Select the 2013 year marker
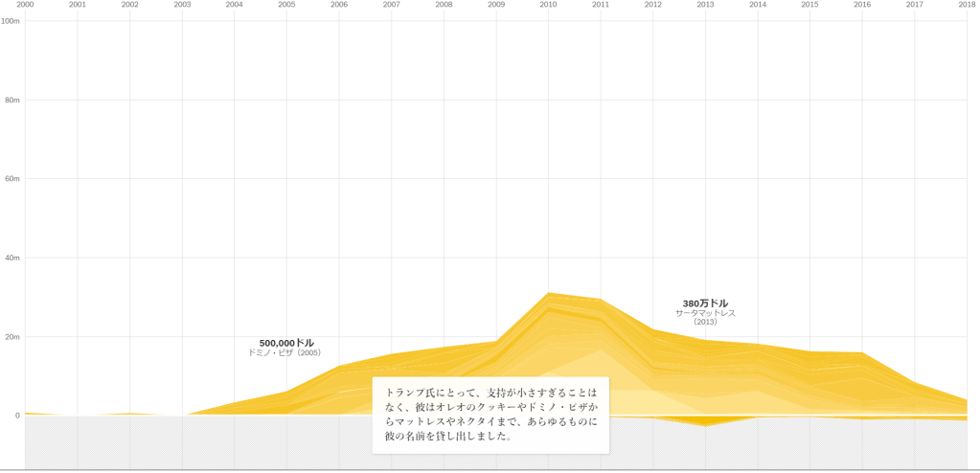980x473 pixels. 705,5
